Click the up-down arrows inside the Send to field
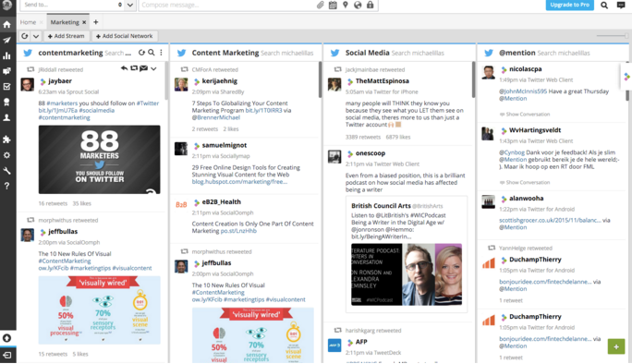 120,5
